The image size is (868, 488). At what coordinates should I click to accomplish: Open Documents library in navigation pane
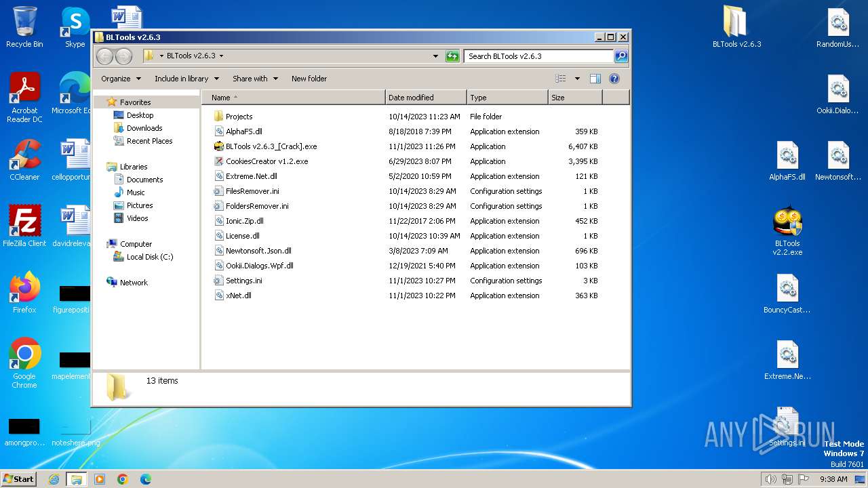144,180
